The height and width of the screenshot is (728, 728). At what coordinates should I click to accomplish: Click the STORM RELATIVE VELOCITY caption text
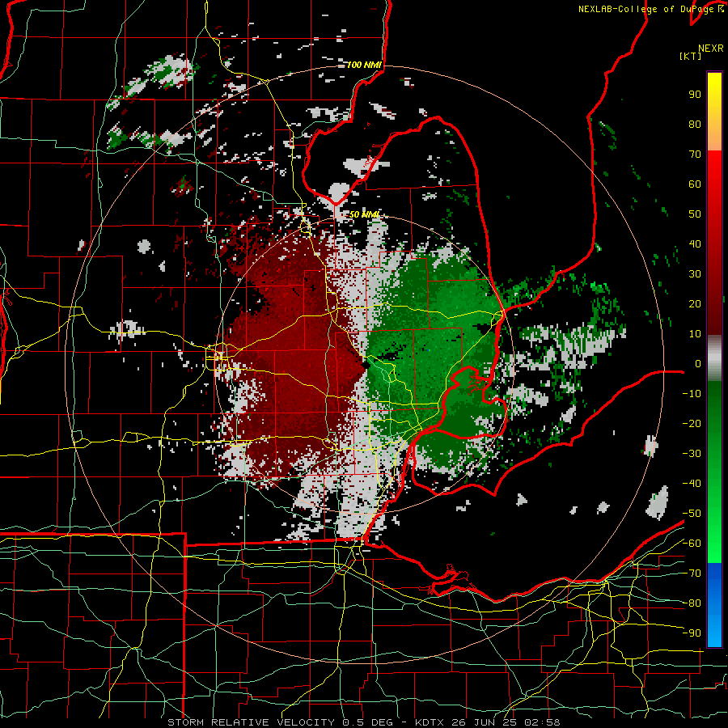[x=252, y=722]
